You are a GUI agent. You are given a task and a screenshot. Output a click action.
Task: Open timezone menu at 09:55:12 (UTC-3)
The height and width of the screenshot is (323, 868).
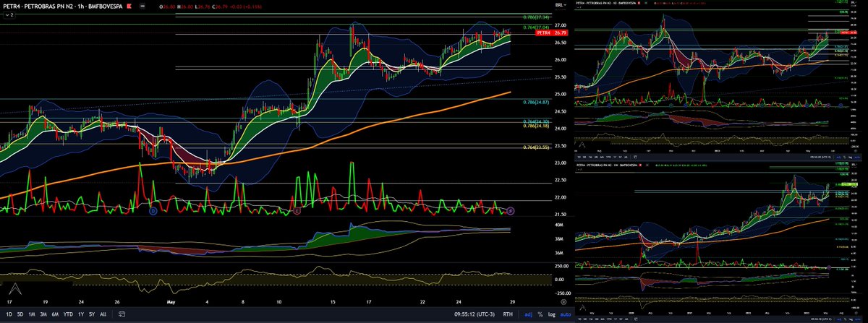click(475, 314)
